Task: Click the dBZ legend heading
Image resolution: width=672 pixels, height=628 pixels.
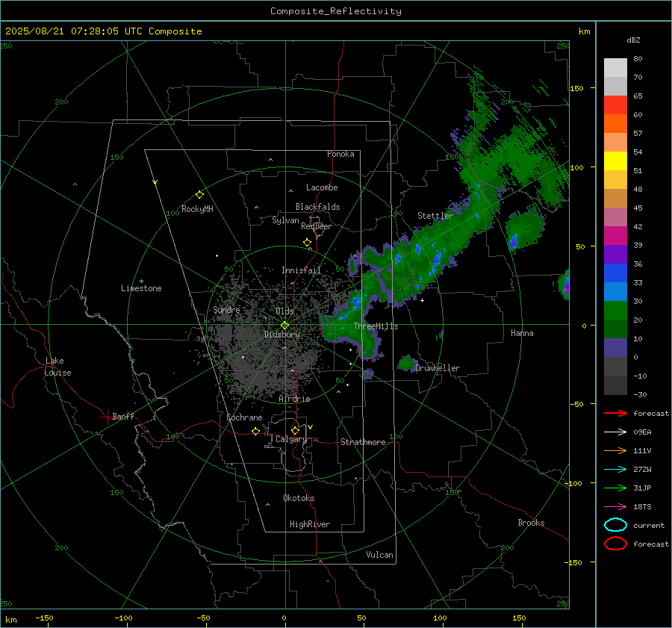Action: click(x=633, y=40)
